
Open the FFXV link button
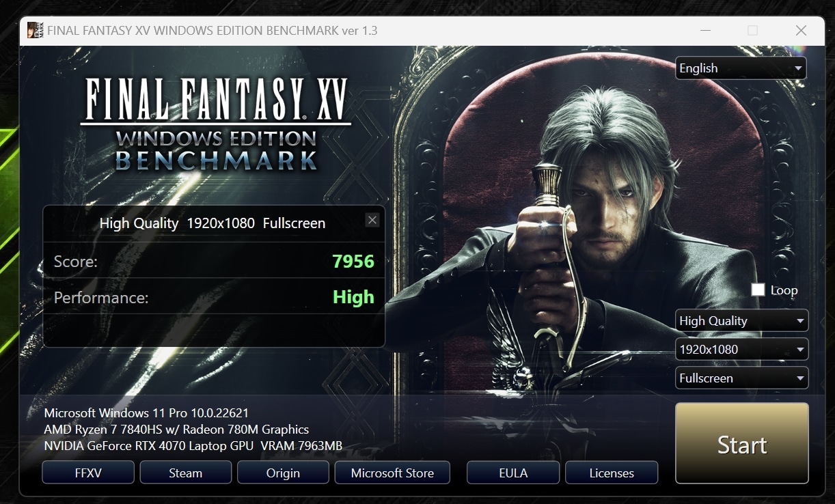[x=87, y=473]
